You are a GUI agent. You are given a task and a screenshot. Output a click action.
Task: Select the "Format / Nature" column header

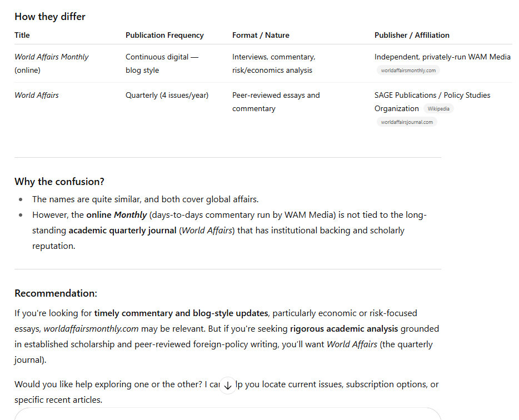point(261,35)
